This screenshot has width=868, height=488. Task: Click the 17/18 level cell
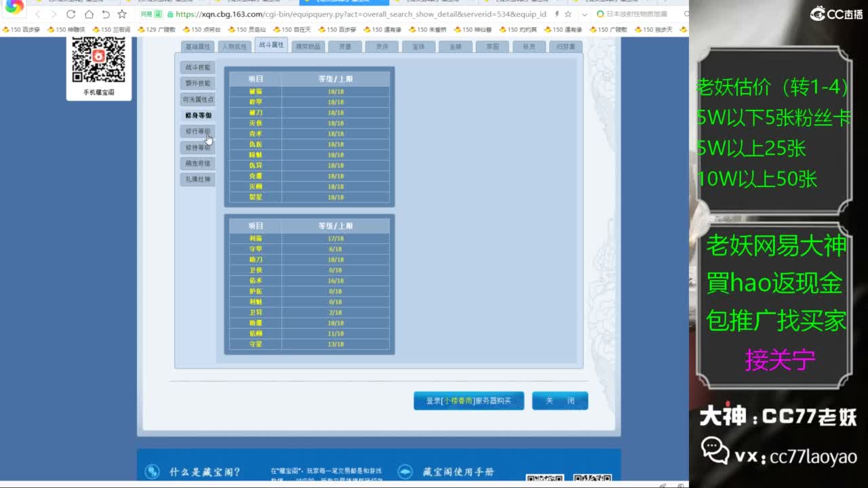(x=336, y=239)
